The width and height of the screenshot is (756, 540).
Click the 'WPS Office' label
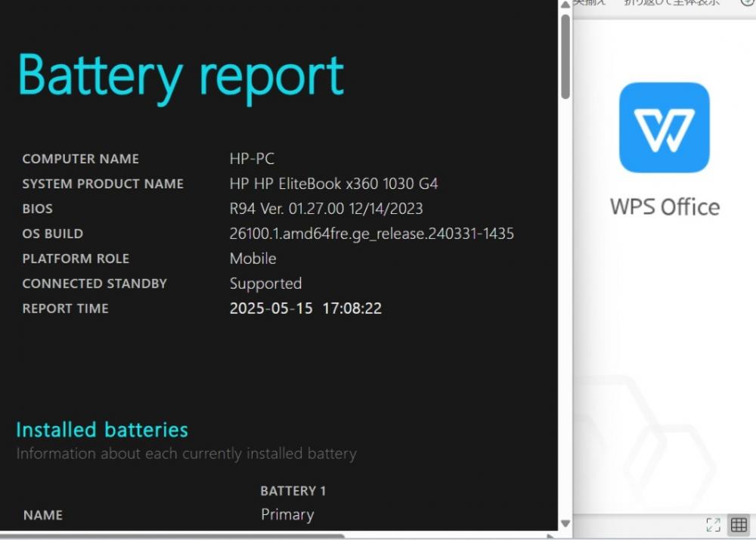click(665, 207)
